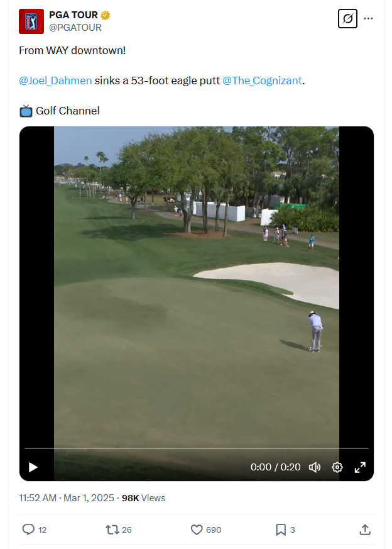392x549 pixels.
Task: View the 98K Views analytics
Action: tap(143, 498)
